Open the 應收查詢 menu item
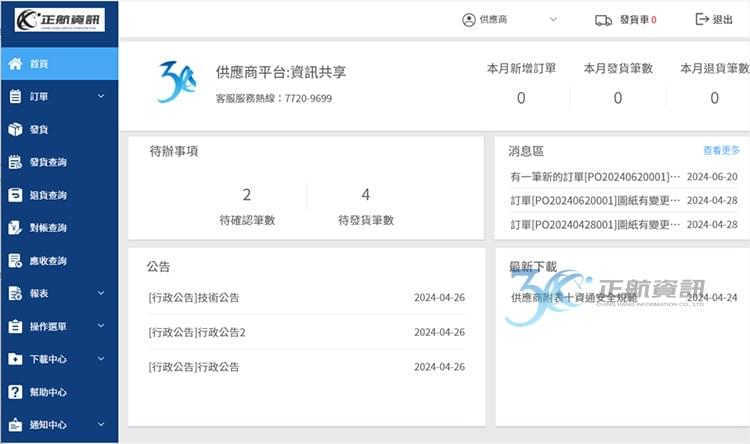This screenshot has height=444, width=750. coord(59,260)
